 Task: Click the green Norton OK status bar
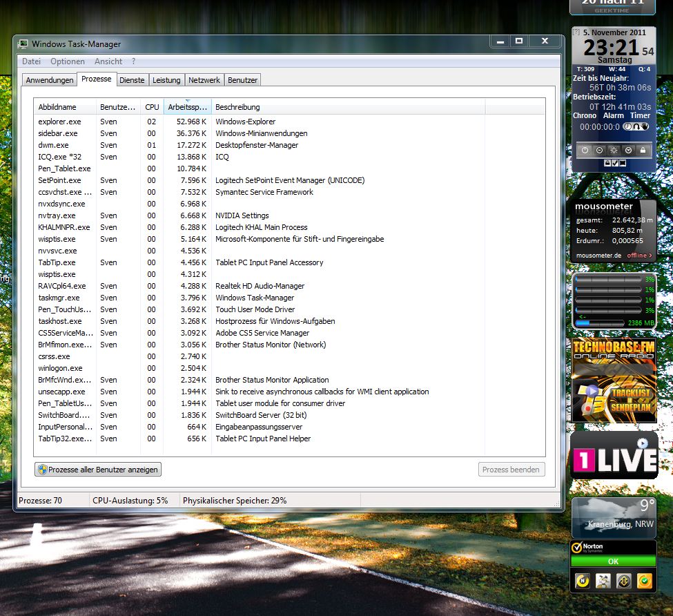point(614,561)
